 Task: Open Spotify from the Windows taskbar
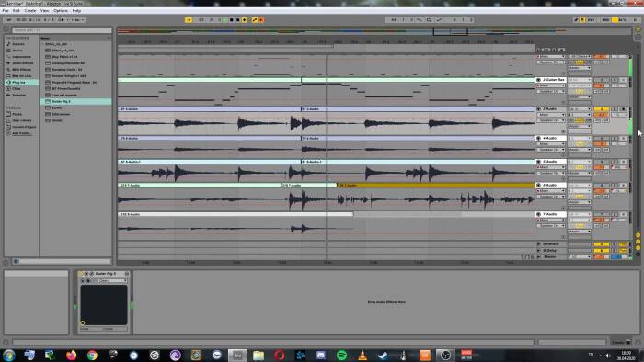point(341,355)
